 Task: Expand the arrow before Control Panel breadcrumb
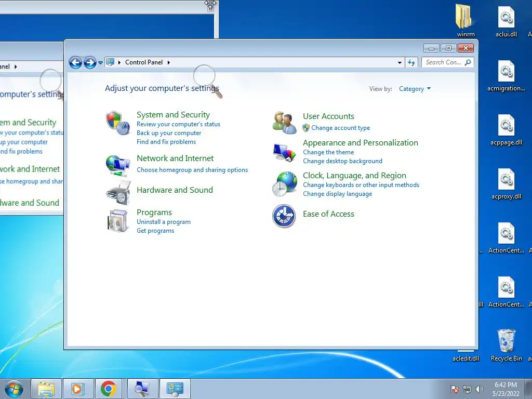(119, 62)
